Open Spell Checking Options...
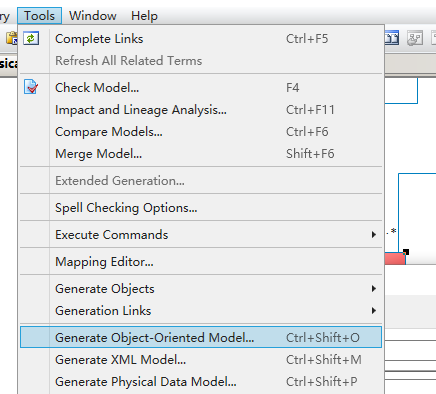 coord(201,208)
